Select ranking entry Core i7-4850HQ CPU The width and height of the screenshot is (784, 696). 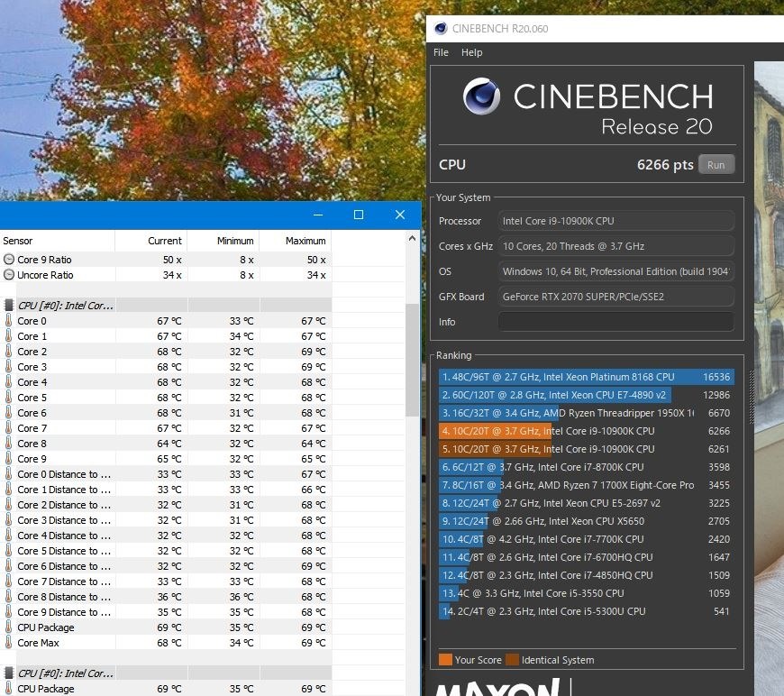tap(587, 575)
